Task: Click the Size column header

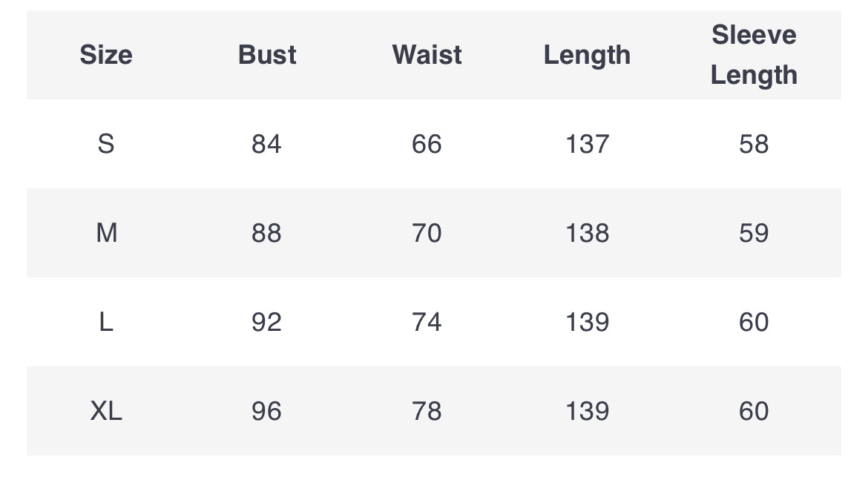Action: pos(106,55)
